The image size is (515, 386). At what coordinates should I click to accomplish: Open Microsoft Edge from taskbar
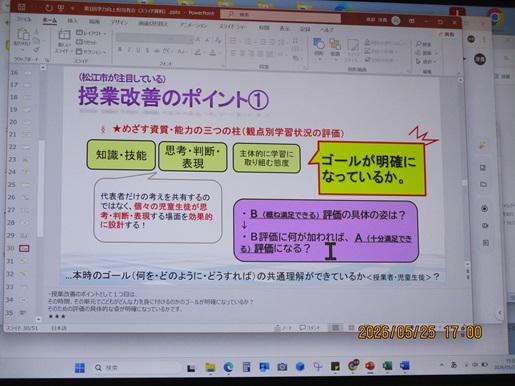pyautogui.click(x=228, y=367)
